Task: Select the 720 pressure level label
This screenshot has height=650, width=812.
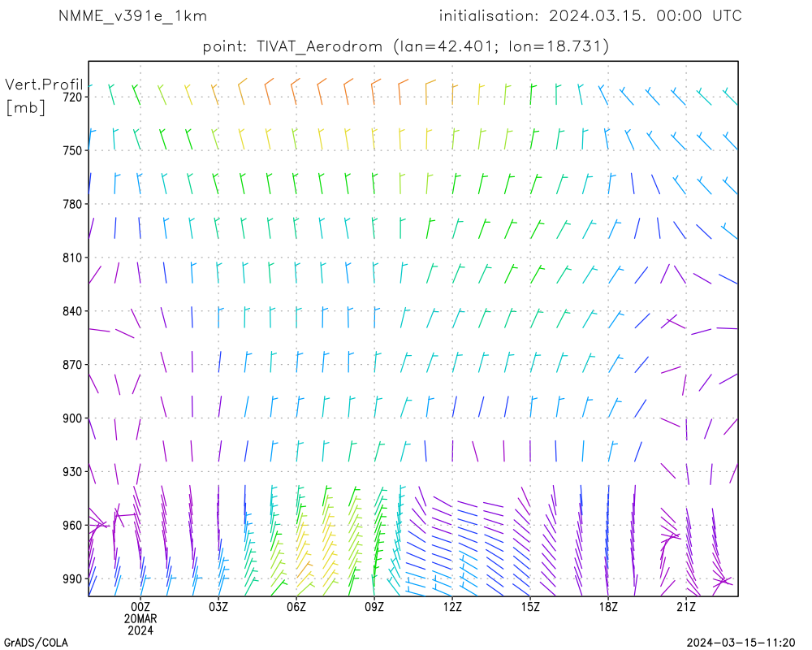Action: (x=72, y=97)
